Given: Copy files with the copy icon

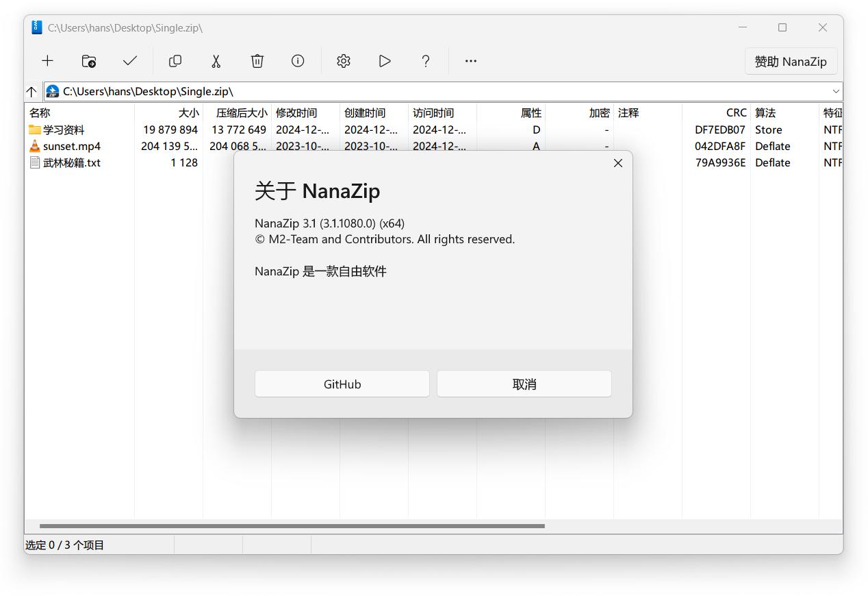Looking at the screenshot, I should point(175,61).
